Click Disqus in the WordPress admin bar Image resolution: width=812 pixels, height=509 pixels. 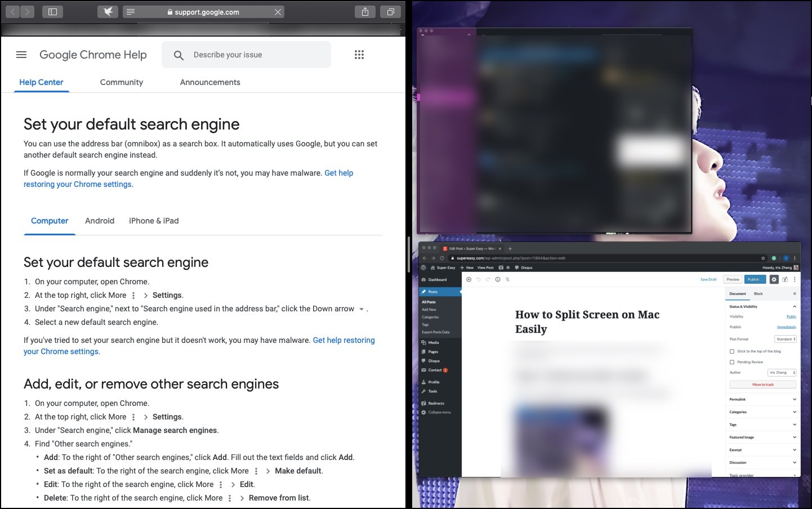point(524,267)
